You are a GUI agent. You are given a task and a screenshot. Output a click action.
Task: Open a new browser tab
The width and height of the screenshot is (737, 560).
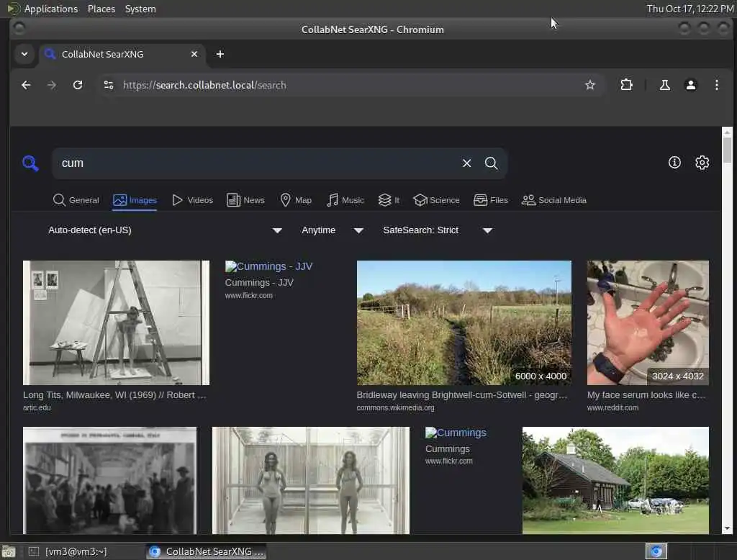coord(220,54)
